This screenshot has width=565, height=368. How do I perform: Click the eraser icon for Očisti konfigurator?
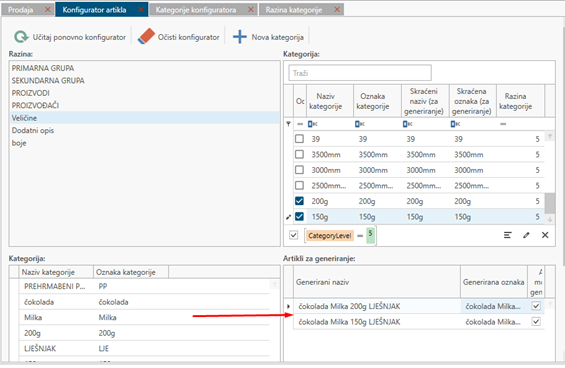[146, 36]
